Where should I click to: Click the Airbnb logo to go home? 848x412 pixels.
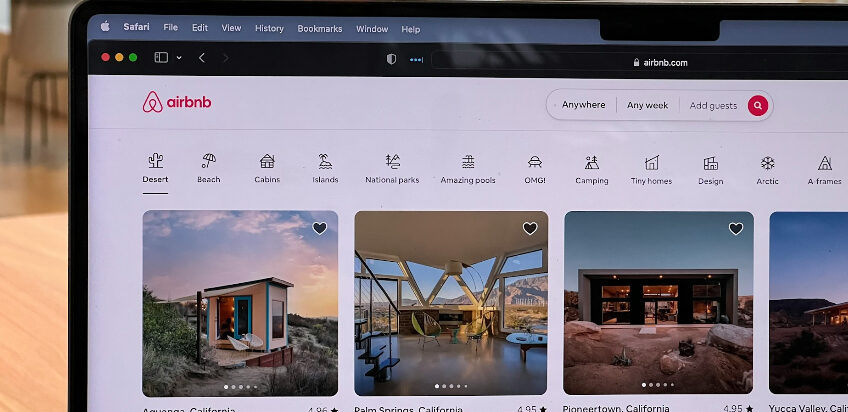177,102
